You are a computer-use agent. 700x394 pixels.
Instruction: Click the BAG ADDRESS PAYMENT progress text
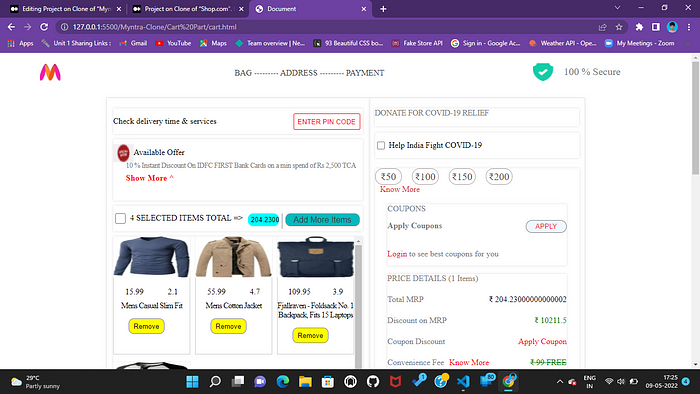(309, 73)
